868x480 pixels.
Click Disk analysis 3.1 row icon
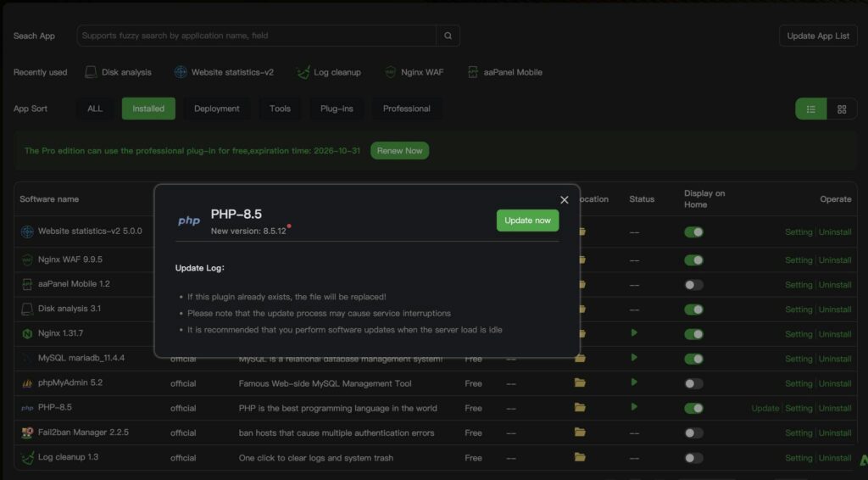point(27,309)
